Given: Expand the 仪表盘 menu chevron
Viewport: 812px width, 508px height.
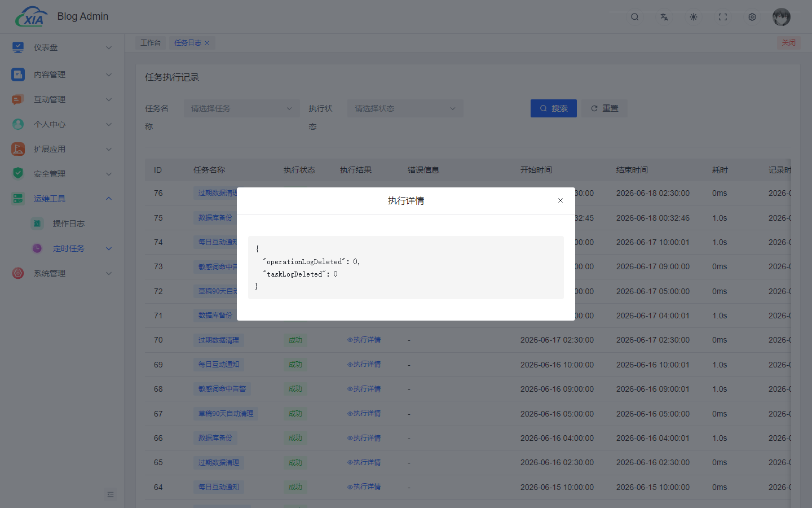Looking at the screenshot, I should [x=109, y=47].
